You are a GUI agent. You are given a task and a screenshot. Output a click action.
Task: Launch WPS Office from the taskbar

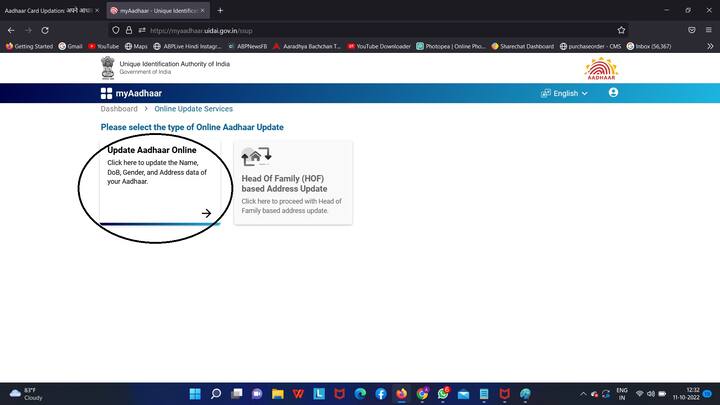click(x=298, y=394)
